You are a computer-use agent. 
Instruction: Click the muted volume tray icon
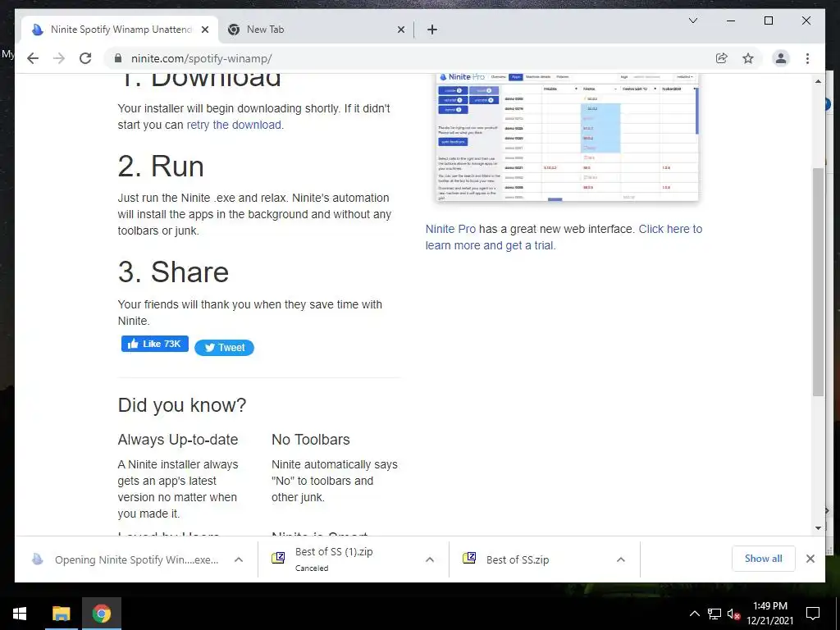734,614
